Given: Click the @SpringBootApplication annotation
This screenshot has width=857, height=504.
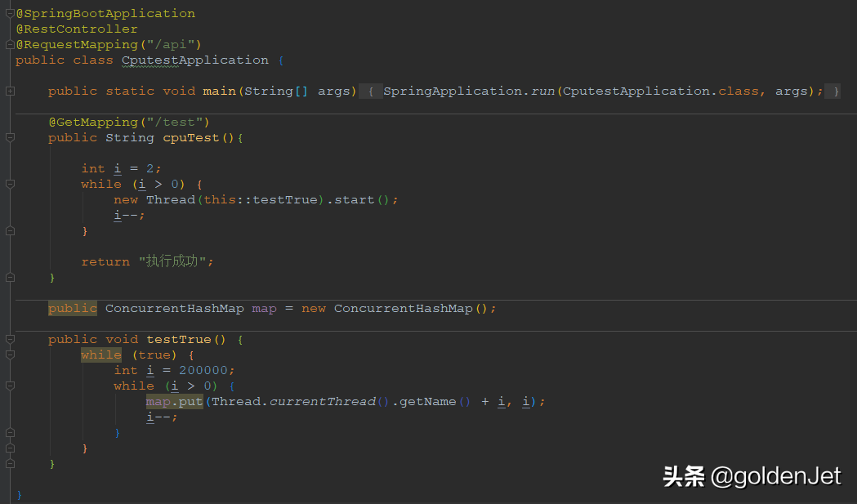Looking at the screenshot, I should click(x=105, y=14).
